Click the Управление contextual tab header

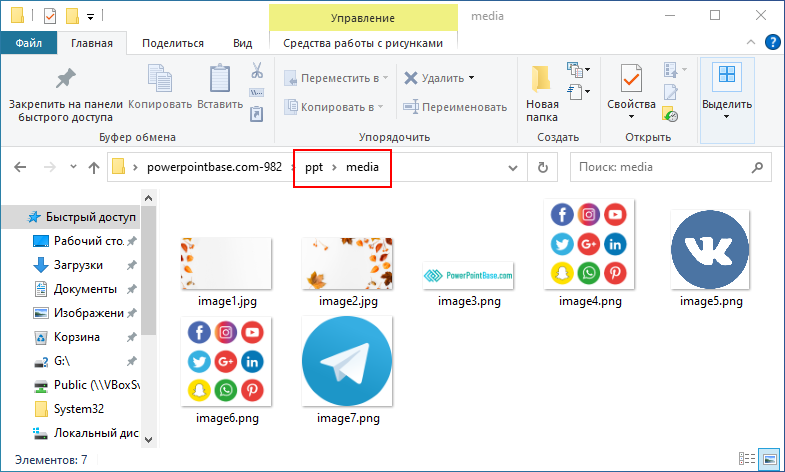click(x=363, y=18)
